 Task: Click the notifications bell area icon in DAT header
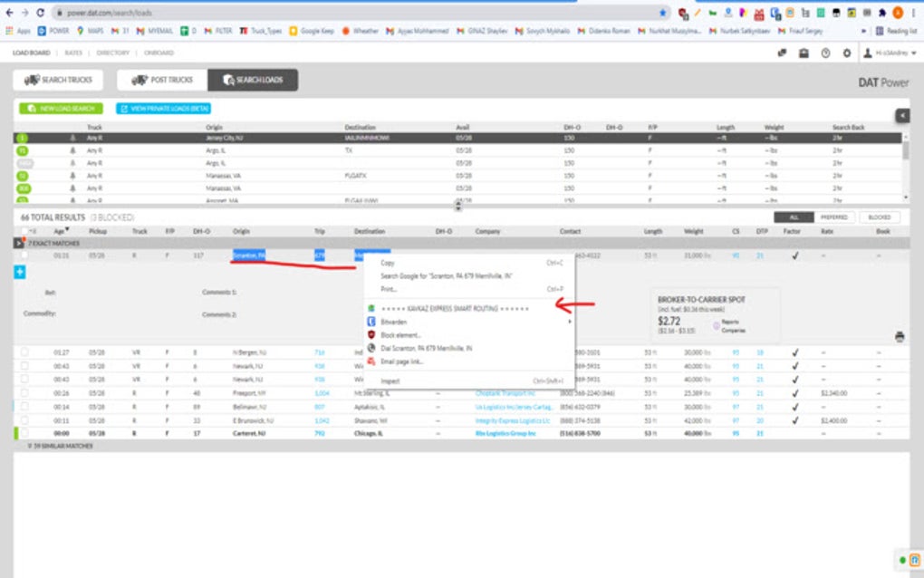[783, 54]
